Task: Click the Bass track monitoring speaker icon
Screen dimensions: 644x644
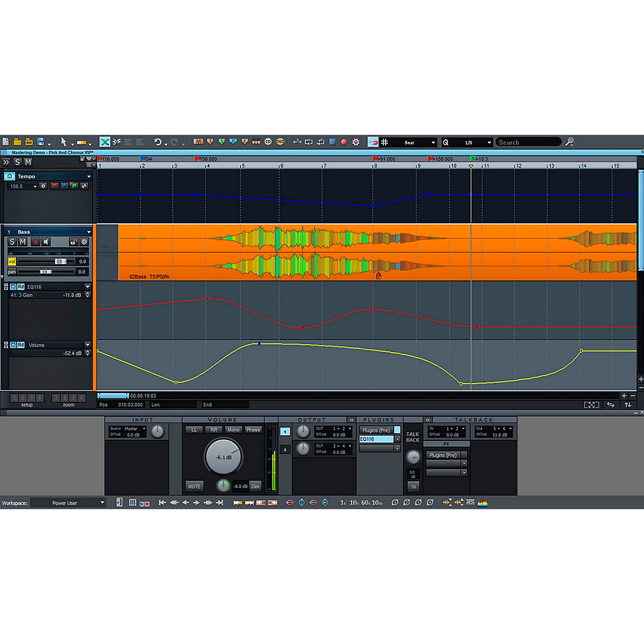Action: click(x=46, y=242)
